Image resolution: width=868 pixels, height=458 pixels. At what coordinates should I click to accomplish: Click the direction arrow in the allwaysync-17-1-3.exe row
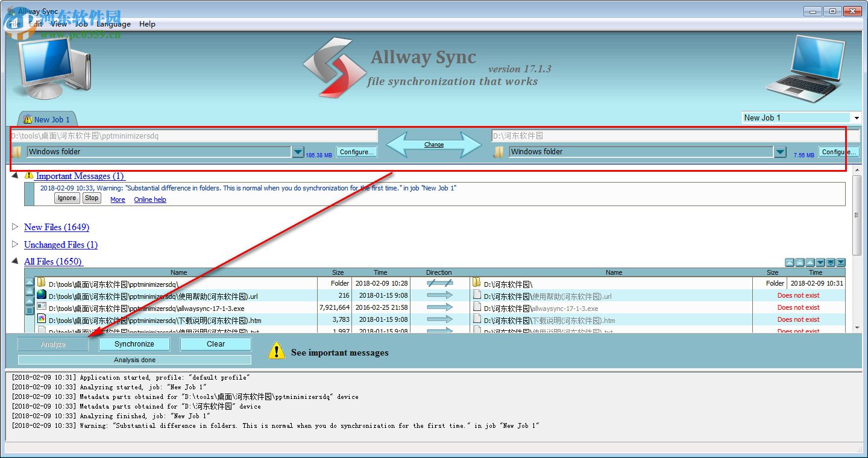[x=439, y=307]
